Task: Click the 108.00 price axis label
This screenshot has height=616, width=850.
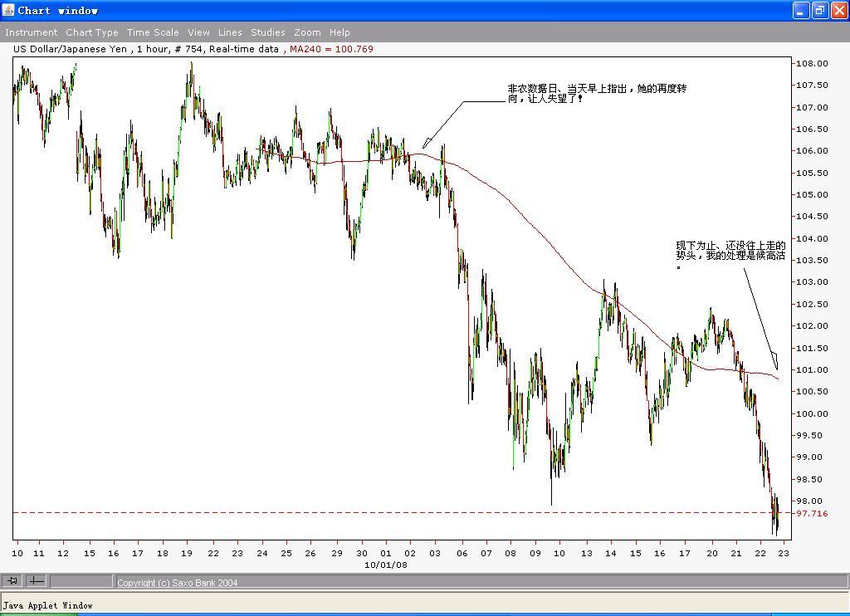Action: pos(812,63)
